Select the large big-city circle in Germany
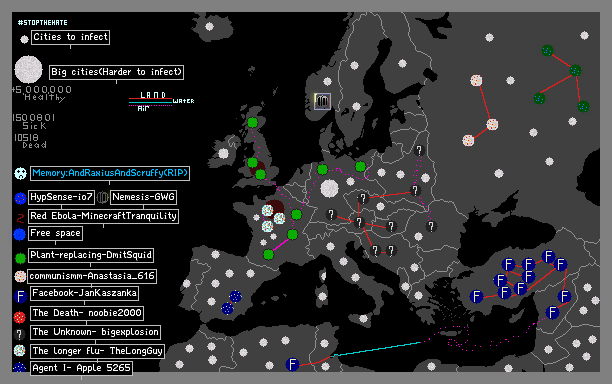 pos(329,188)
